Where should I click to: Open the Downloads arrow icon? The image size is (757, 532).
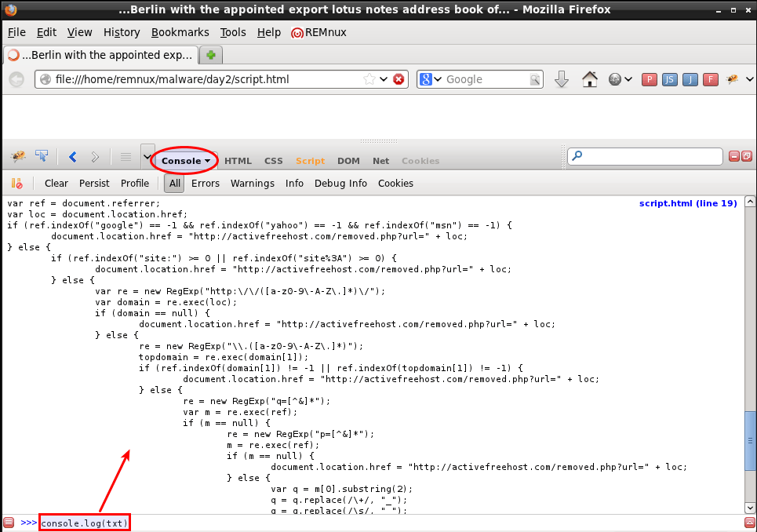[562, 79]
